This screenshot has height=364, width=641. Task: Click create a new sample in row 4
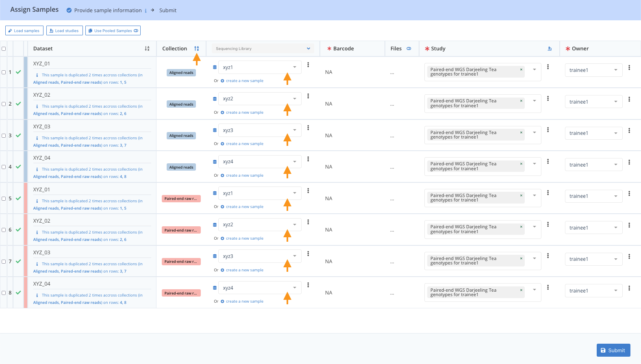point(245,175)
